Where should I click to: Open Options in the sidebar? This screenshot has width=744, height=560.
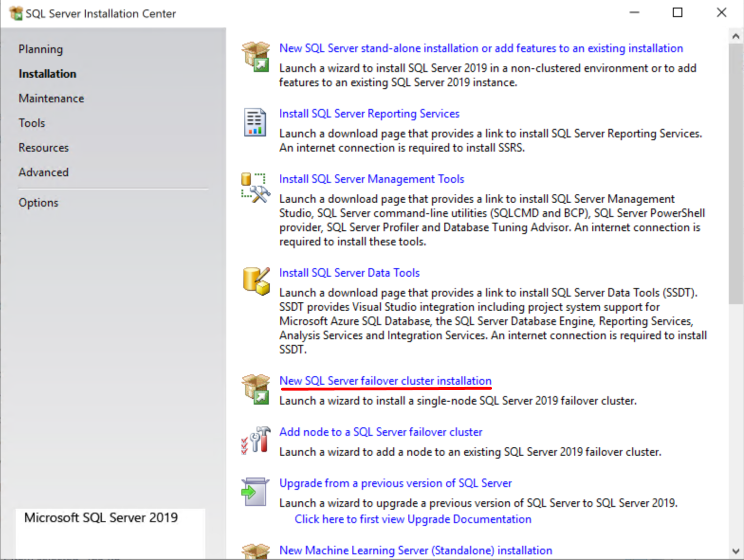[x=38, y=203]
